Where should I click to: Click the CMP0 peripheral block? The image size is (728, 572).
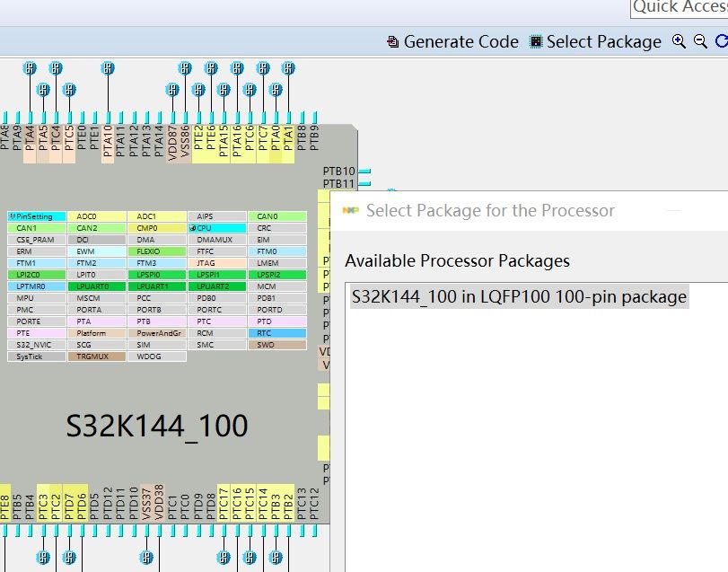(157, 228)
